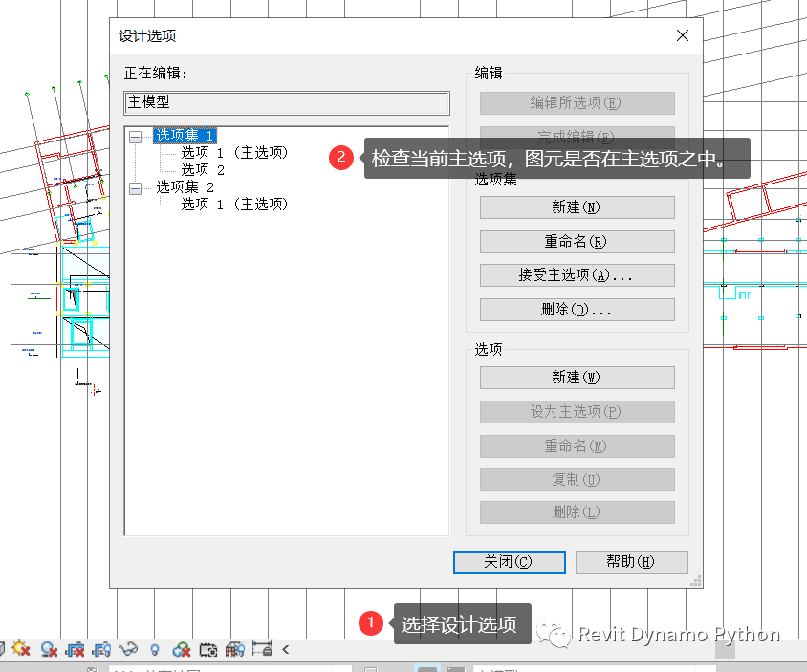This screenshot has height=672, width=807.
Task: Toggle Reveal Hidden Elements light bulb
Action: point(154,650)
